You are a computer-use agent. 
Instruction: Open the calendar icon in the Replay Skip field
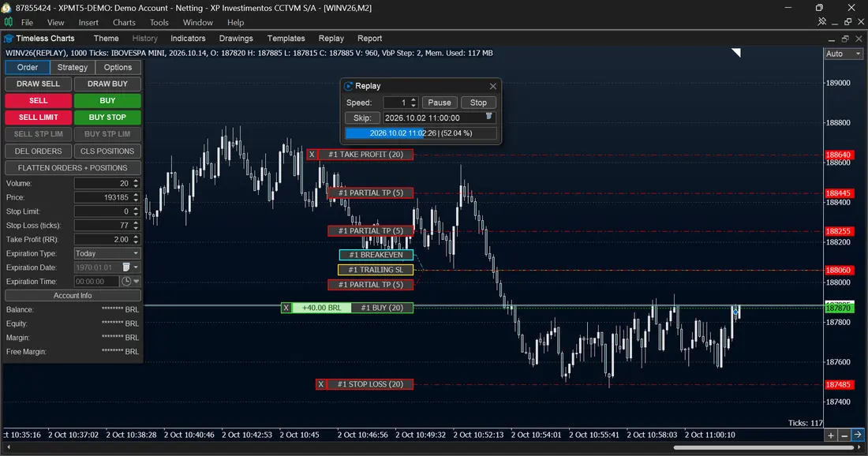pyautogui.click(x=488, y=117)
